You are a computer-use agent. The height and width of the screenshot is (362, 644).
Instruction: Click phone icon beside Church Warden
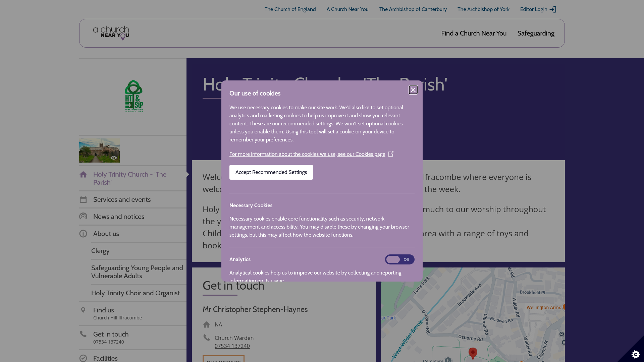click(207, 338)
